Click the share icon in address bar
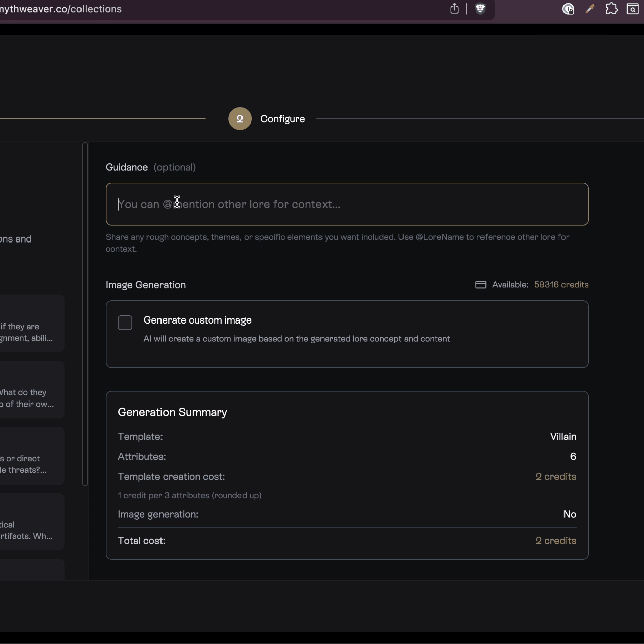The width and height of the screenshot is (644, 644). 454,9
